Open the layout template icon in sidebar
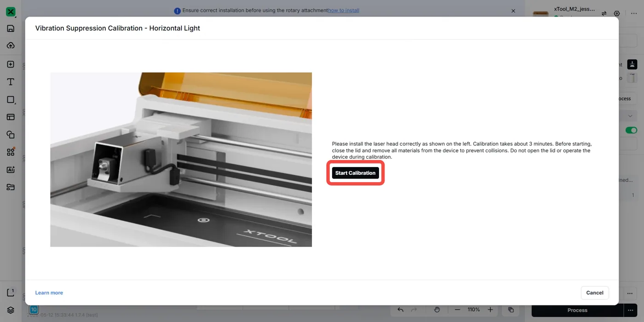 tap(11, 117)
